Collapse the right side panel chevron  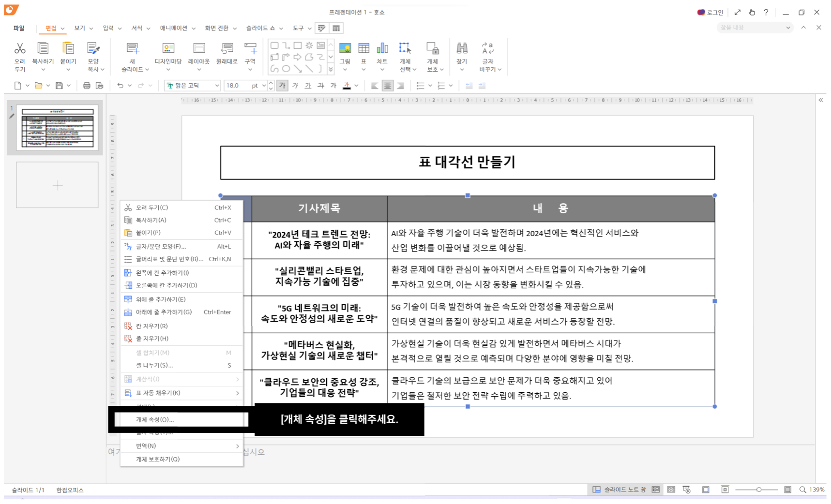coord(821,100)
